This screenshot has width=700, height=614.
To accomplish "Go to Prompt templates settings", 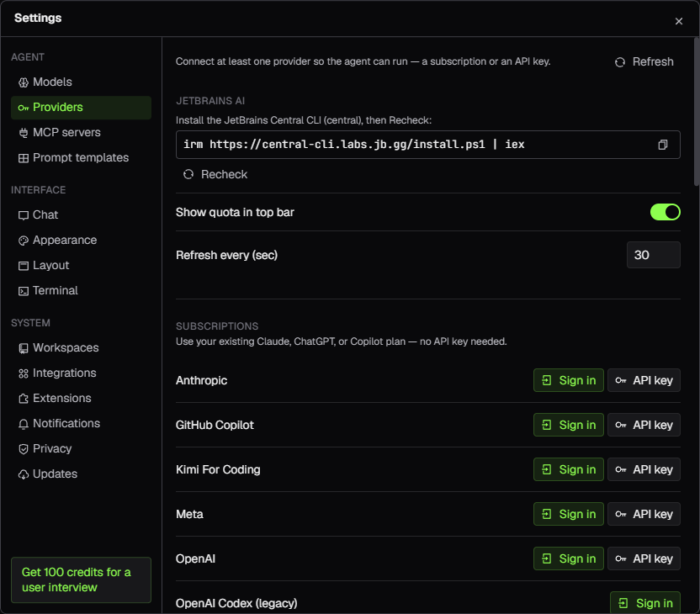I will [x=81, y=157].
